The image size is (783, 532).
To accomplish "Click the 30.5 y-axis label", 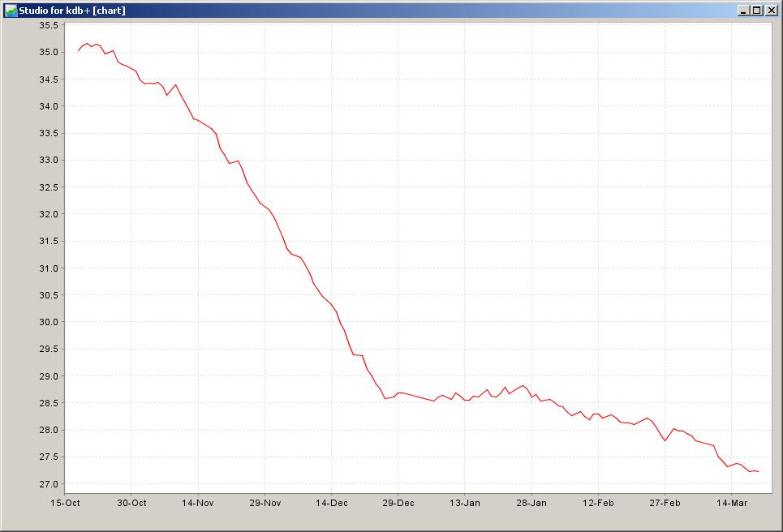I will (49, 295).
